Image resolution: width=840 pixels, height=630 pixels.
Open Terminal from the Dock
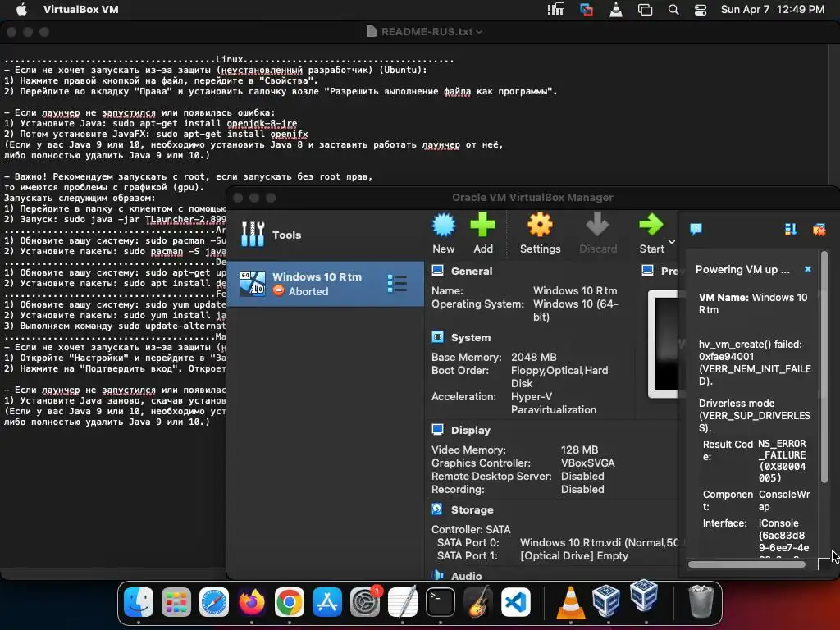[441, 602]
